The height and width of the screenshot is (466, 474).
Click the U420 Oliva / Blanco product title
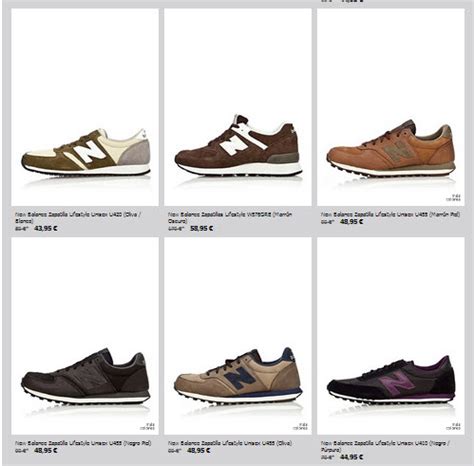(x=78, y=218)
